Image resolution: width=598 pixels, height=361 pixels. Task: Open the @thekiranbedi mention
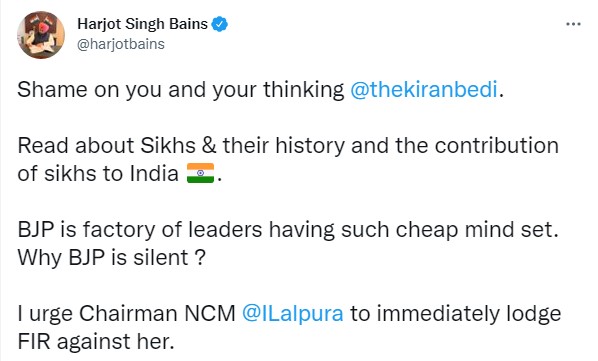424,90
